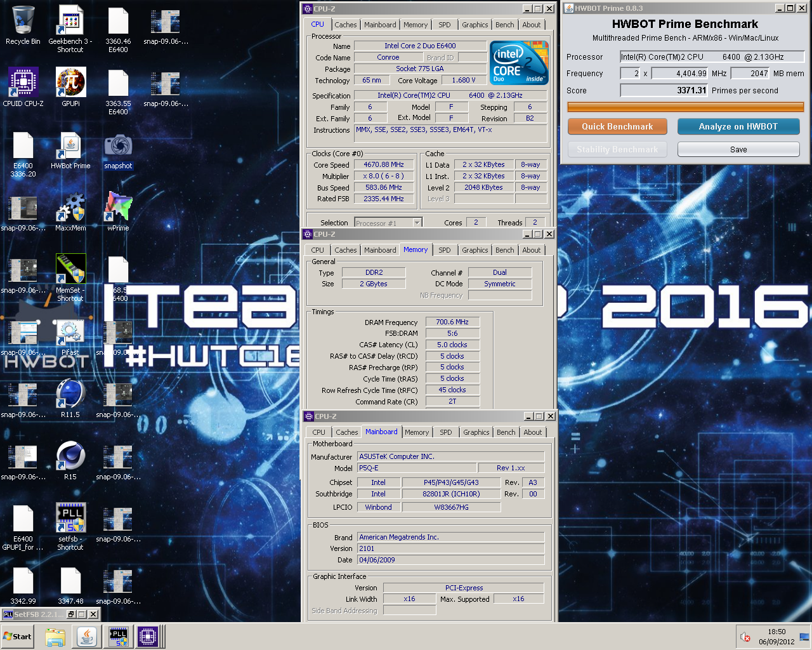Select the E6400 3336.20 file icon
Viewport: 812px width, 650px height.
pyautogui.click(x=23, y=155)
